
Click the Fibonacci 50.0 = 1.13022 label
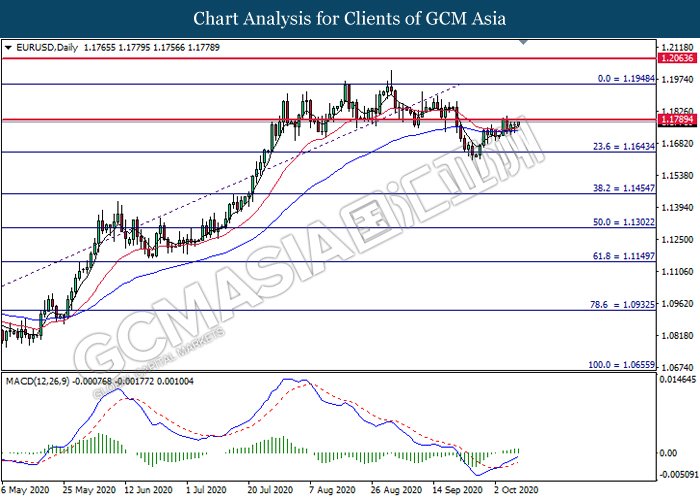click(x=624, y=222)
